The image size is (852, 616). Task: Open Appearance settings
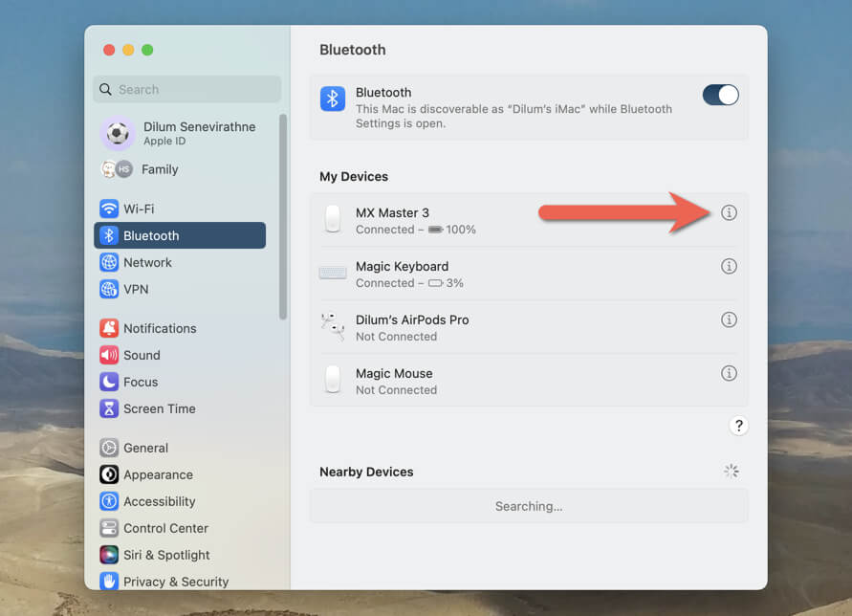(x=180, y=474)
